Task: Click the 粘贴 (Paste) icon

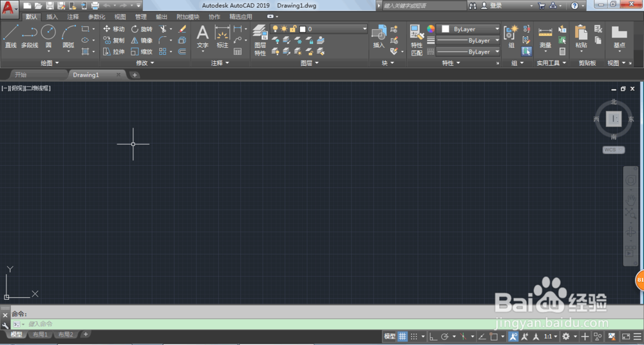Action: (581, 36)
